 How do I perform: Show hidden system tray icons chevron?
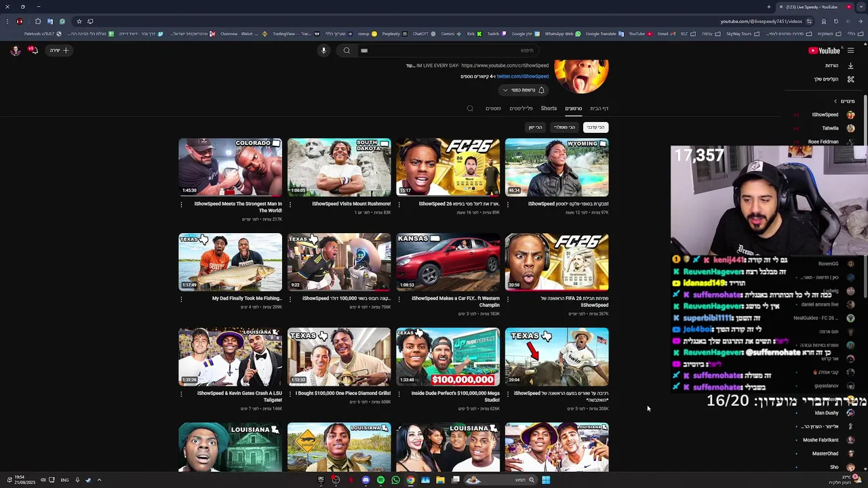tap(99, 480)
